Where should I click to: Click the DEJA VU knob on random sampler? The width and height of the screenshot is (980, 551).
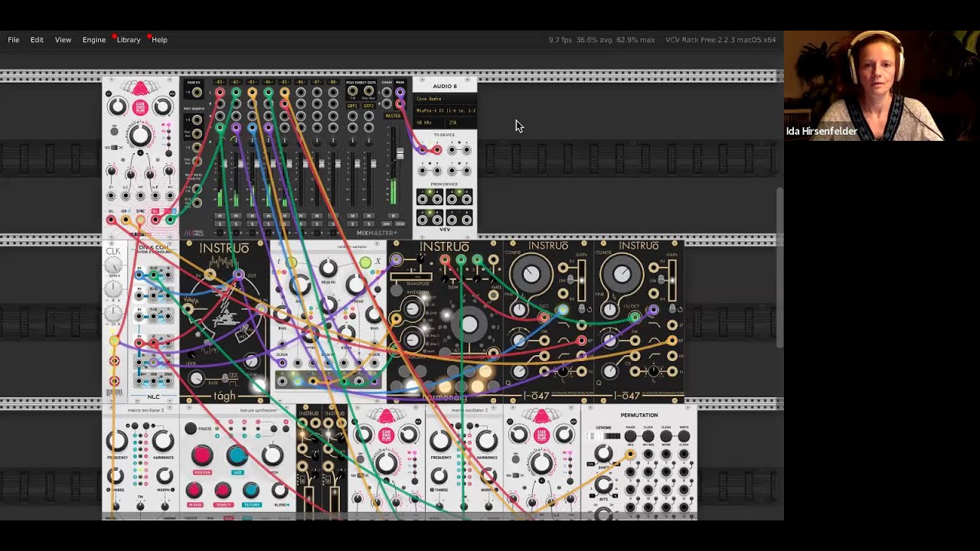click(x=328, y=268)
